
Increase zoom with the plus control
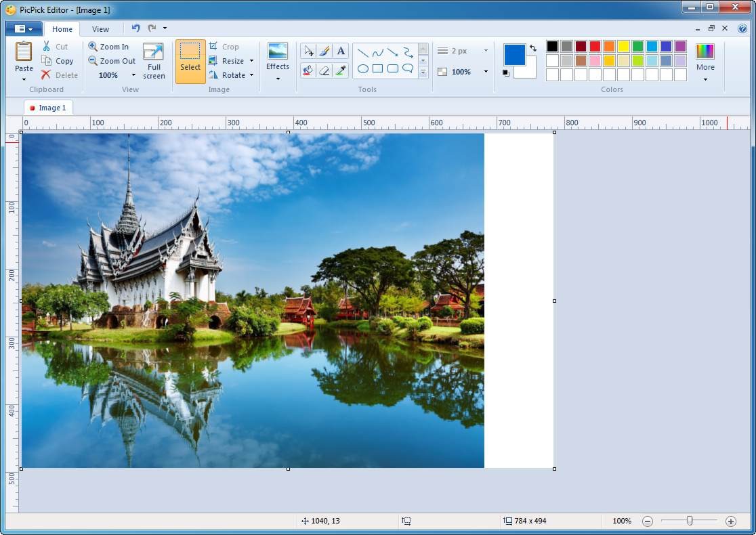[732, 521]
